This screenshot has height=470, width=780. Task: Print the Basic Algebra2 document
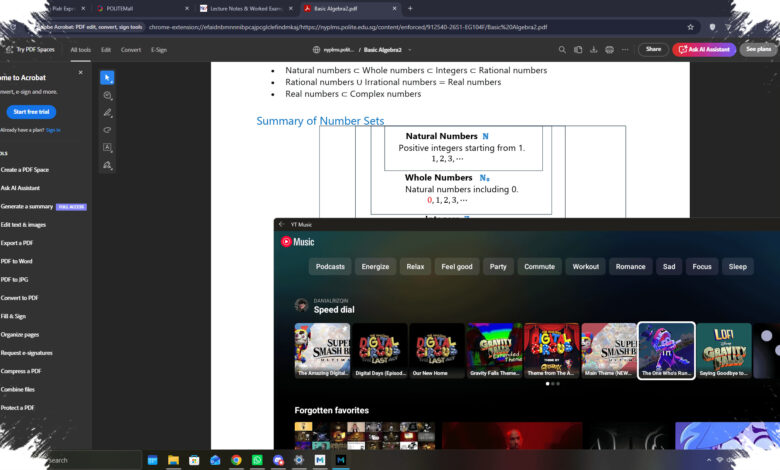(x=609, y=50)
